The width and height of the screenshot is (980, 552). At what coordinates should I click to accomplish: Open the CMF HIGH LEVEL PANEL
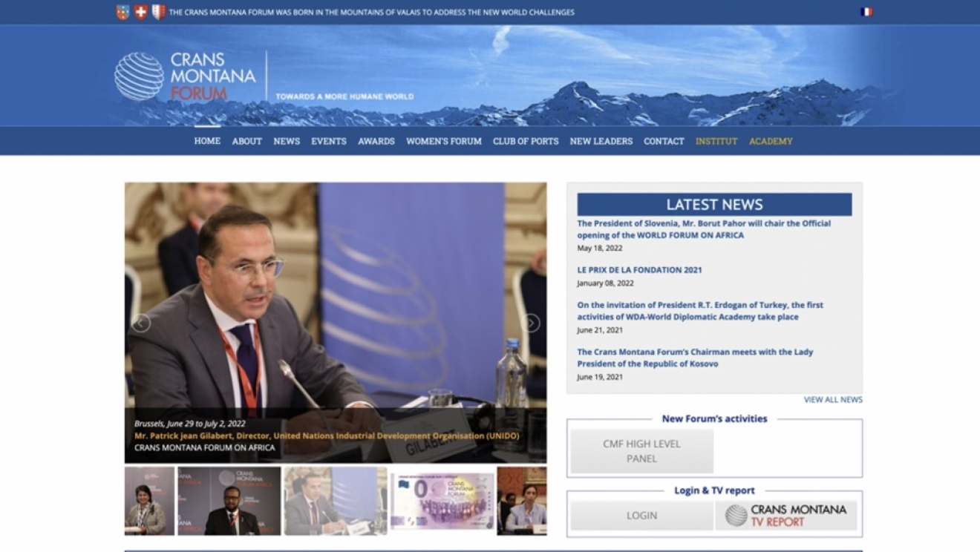tap(641, 450)
